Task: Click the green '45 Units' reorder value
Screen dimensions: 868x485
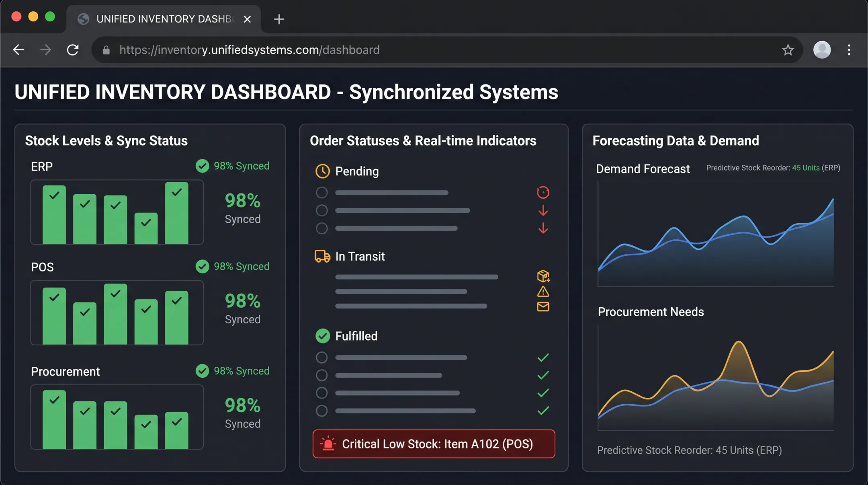Action: pyautogui.click(x=806, y=168)
